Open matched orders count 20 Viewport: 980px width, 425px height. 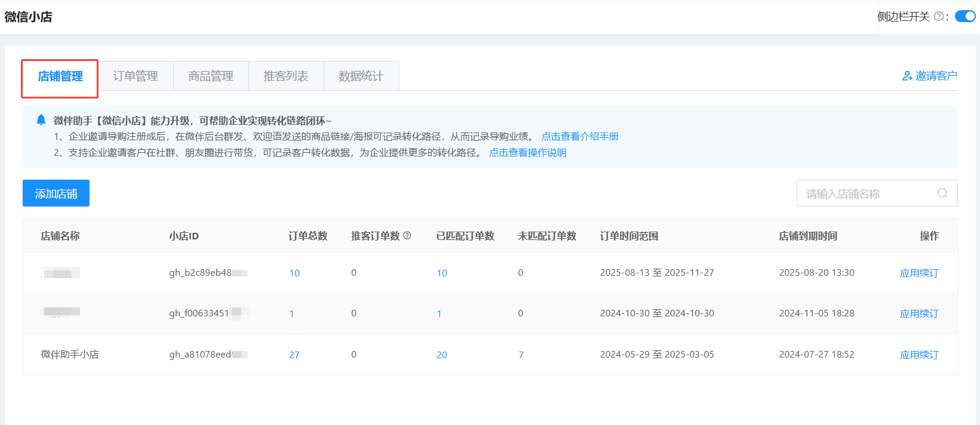coord(442,355)
